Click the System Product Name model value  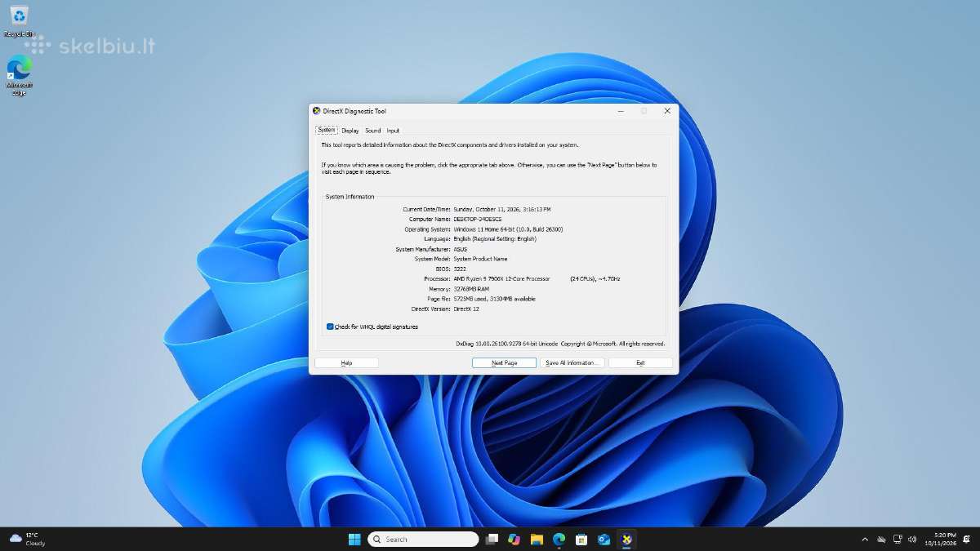point(480,259)
